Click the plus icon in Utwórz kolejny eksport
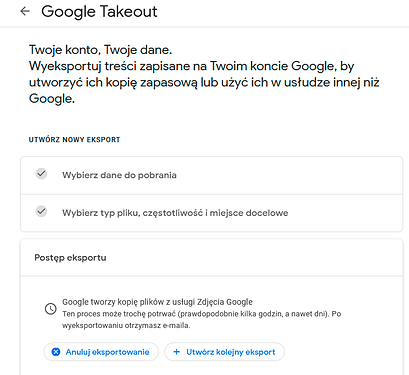Viewport: 409px width, 375px height. [177, 352]
